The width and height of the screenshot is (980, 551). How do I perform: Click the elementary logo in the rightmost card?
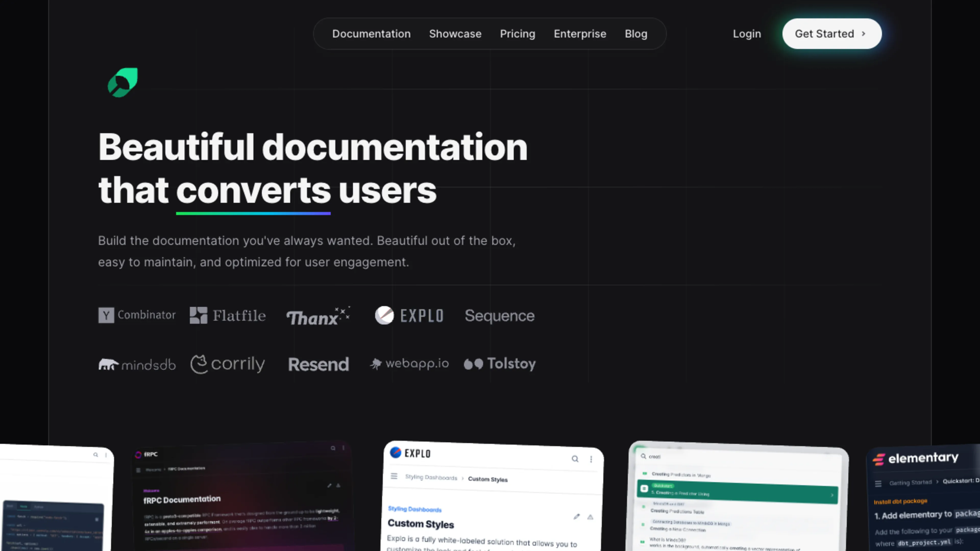(915, 458)
